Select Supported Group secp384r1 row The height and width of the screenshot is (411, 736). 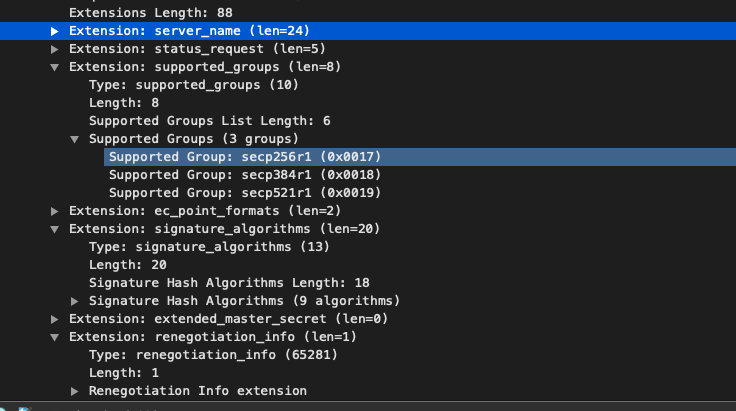pos(245,175)
